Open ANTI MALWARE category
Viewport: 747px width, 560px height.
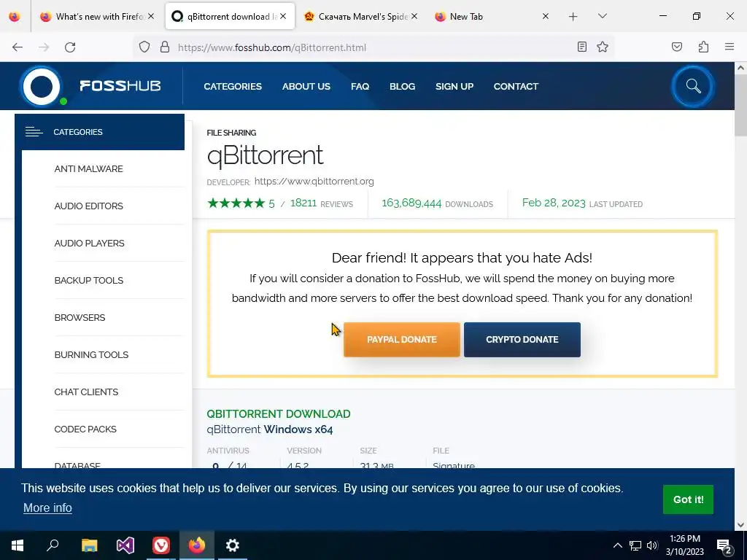pos(88,169)
